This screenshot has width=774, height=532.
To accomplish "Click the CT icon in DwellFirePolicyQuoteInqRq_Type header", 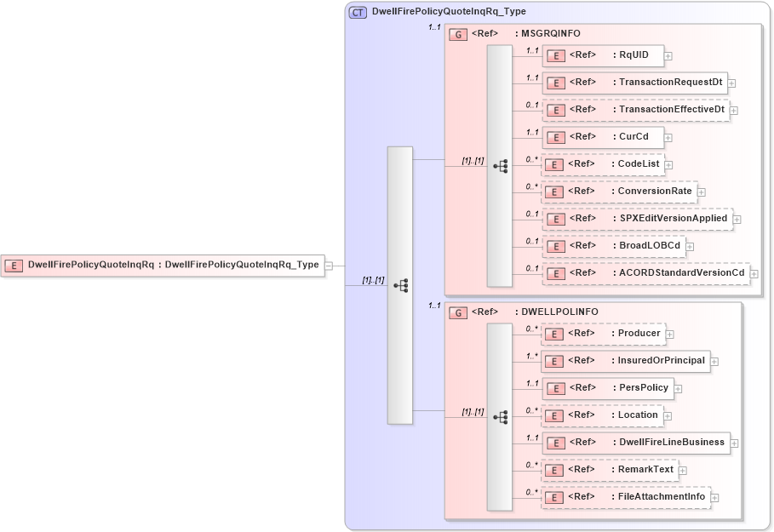I will (358, 12).
